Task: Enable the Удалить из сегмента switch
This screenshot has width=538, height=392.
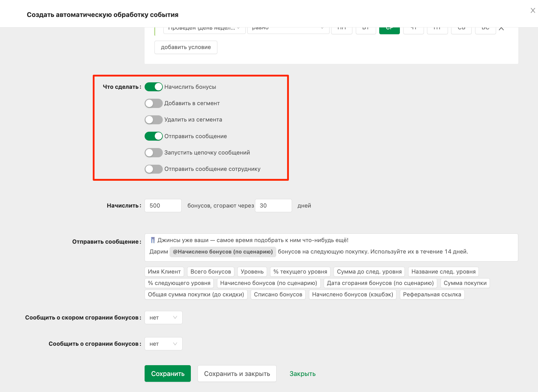Action: click(x=154, y=120)
